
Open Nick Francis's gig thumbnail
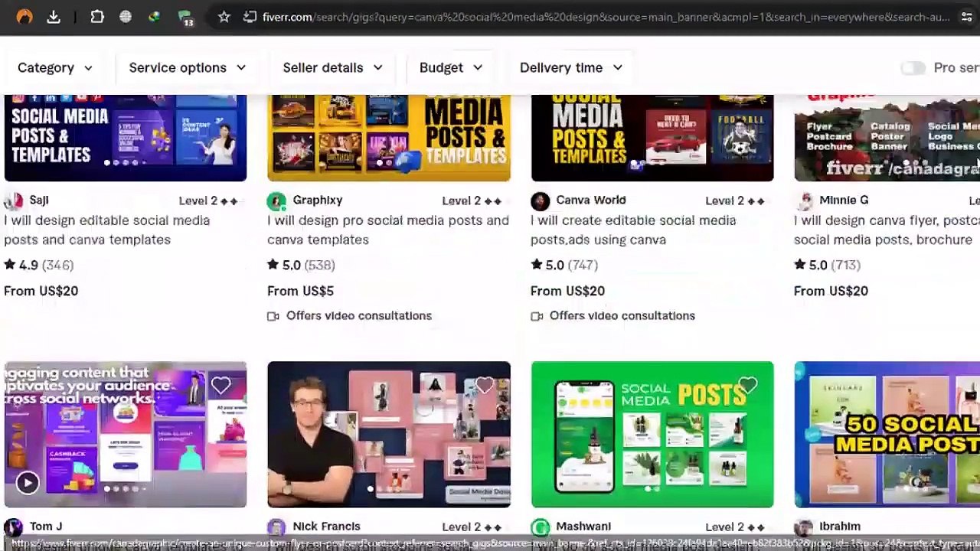tap(389, 435)
